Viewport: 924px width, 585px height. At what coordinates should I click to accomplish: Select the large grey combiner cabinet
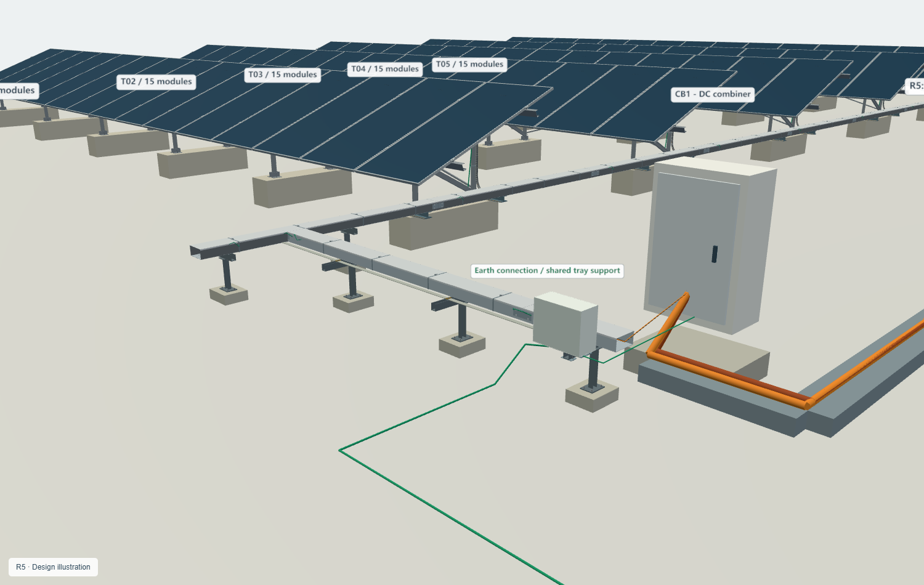point(708,245)
